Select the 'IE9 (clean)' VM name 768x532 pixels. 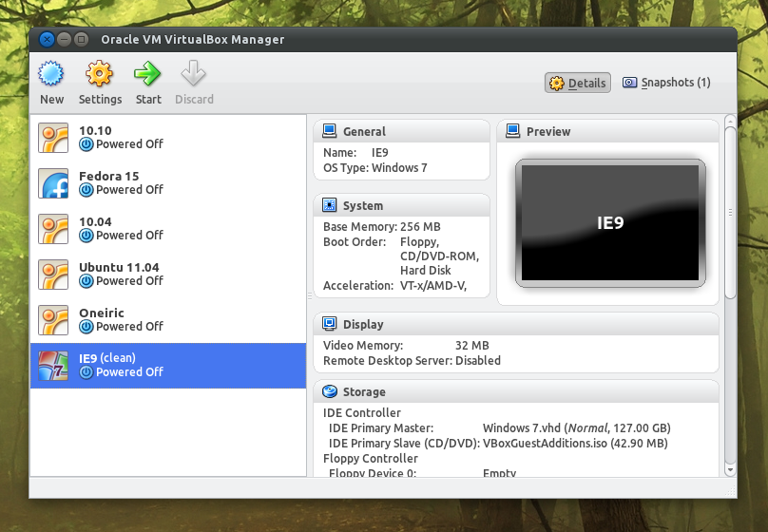click(x=107, y=358)
